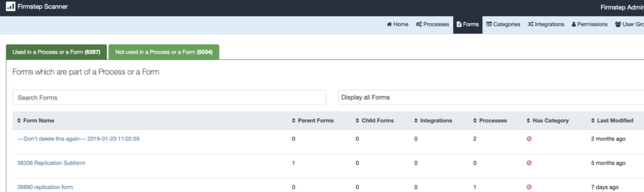Select the Forms navigation item

[468, 25]
